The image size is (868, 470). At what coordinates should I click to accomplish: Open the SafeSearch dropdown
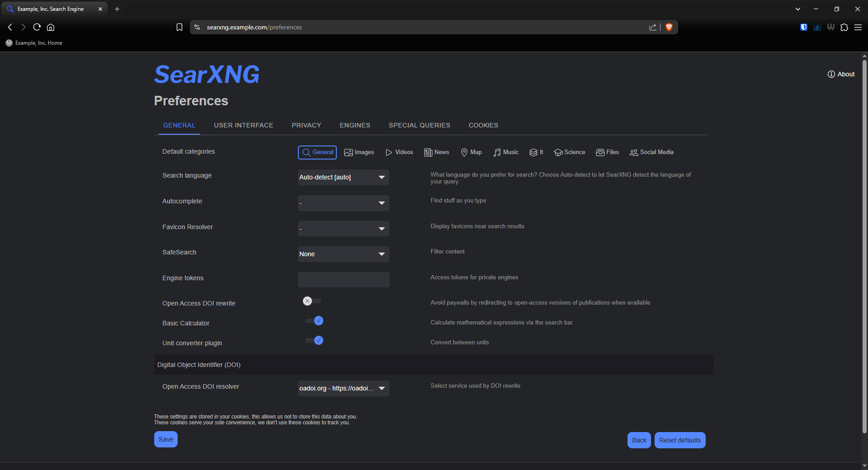coord(343,254)
